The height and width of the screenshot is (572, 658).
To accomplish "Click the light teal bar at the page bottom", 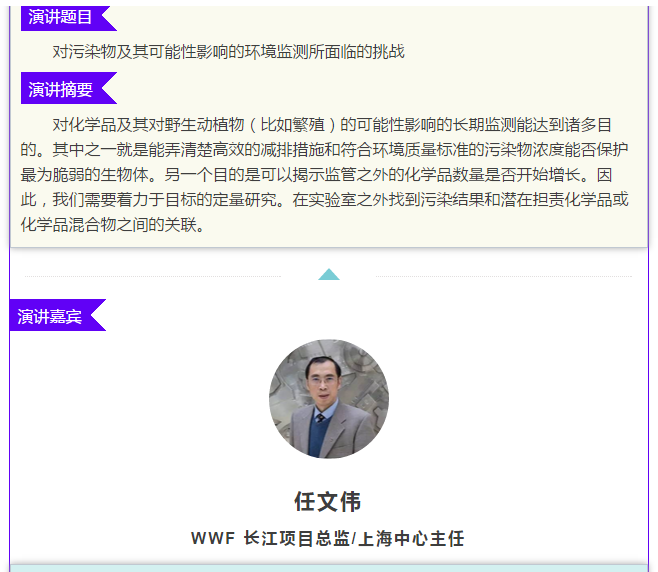I will click(x=328, y=567).
